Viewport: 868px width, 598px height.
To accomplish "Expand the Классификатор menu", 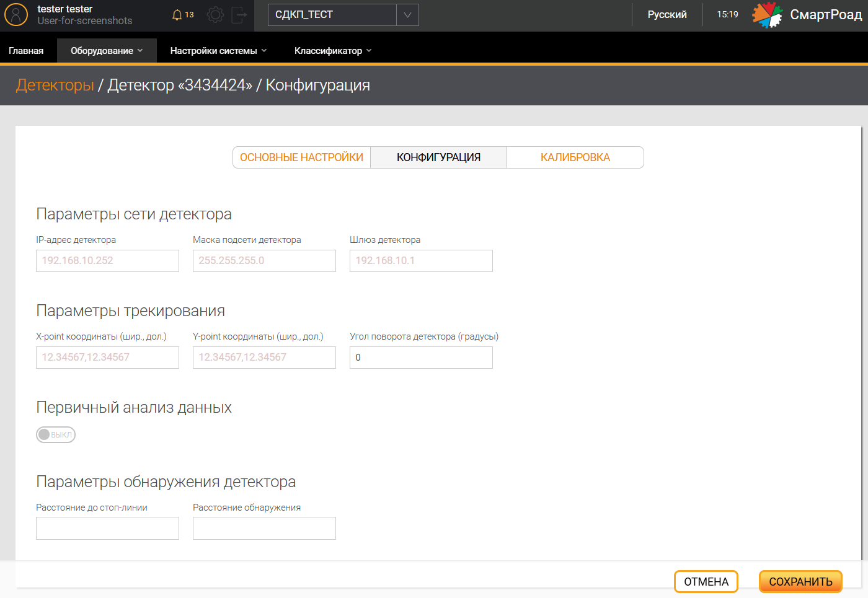I will [x=333, y=51].
